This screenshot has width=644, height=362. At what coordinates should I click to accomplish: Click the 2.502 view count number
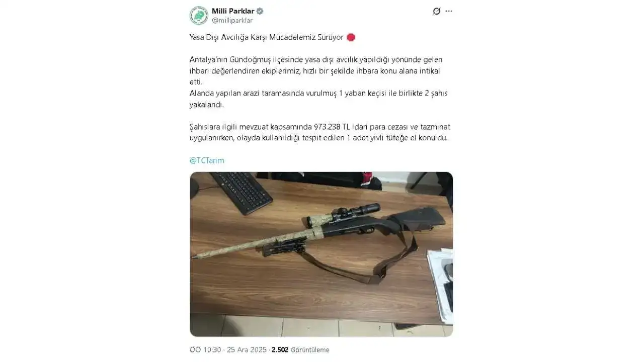[280, 350]
